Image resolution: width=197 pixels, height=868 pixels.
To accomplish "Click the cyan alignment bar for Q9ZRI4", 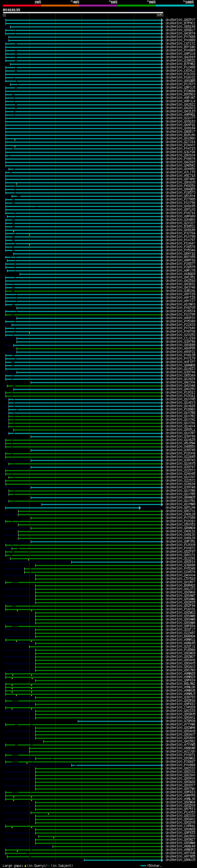I will click(117, 562).
